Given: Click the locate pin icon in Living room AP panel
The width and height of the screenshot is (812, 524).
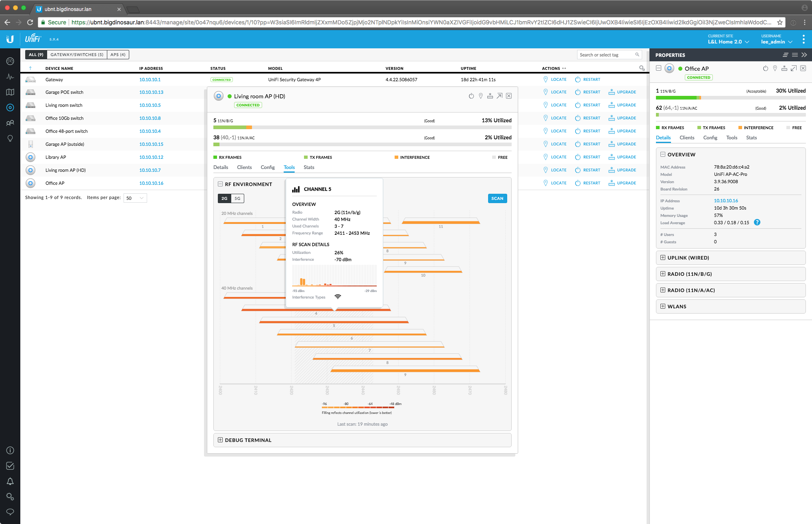Looking at the screenshot, I should pyautogui.click(x=481, y=96).
